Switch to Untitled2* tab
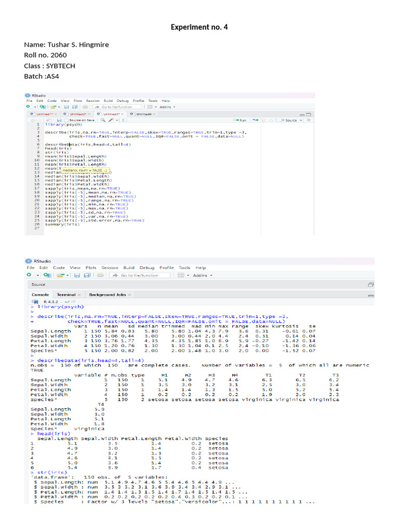This screenshot has height=532, width=399. (78, 114)
